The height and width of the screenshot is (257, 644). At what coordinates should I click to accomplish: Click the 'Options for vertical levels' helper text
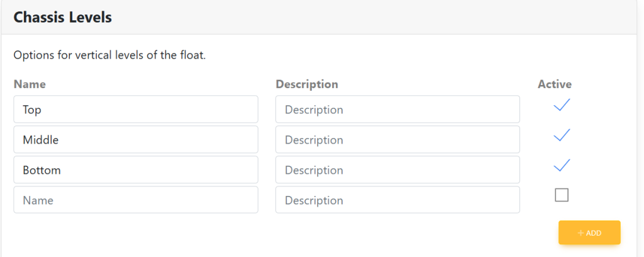pyautogui.click(x=109, y=55)
